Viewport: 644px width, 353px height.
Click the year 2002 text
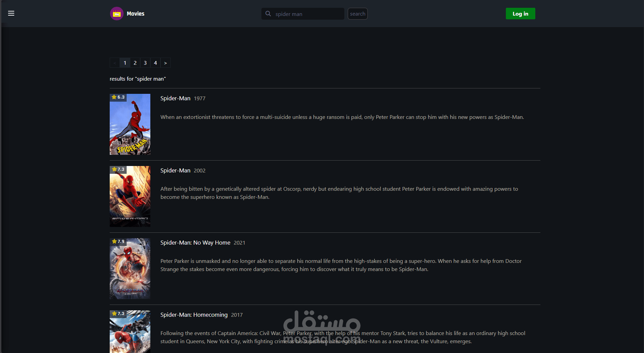click(200, 171)
